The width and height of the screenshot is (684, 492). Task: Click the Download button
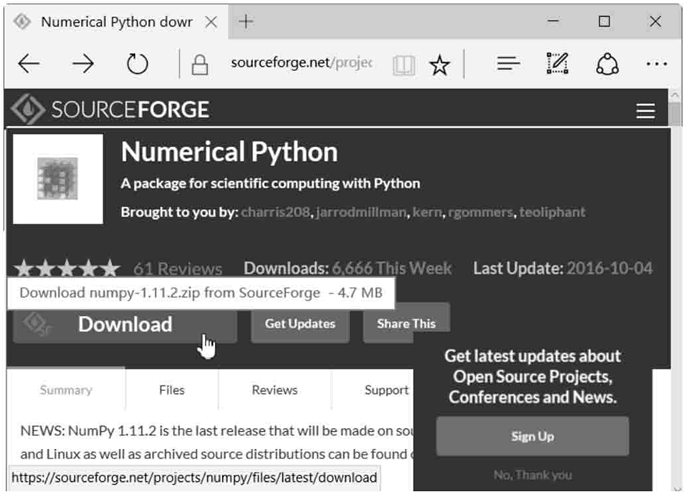tap(125, 325)
